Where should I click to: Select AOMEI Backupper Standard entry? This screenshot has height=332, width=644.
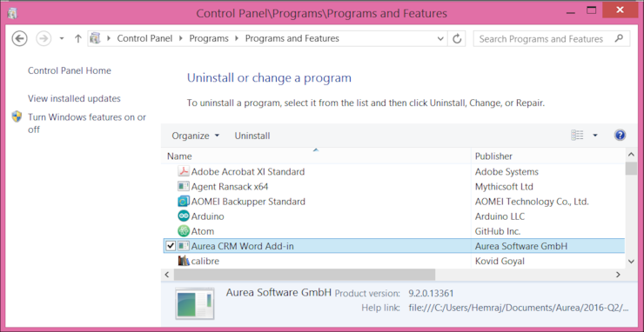248,202
